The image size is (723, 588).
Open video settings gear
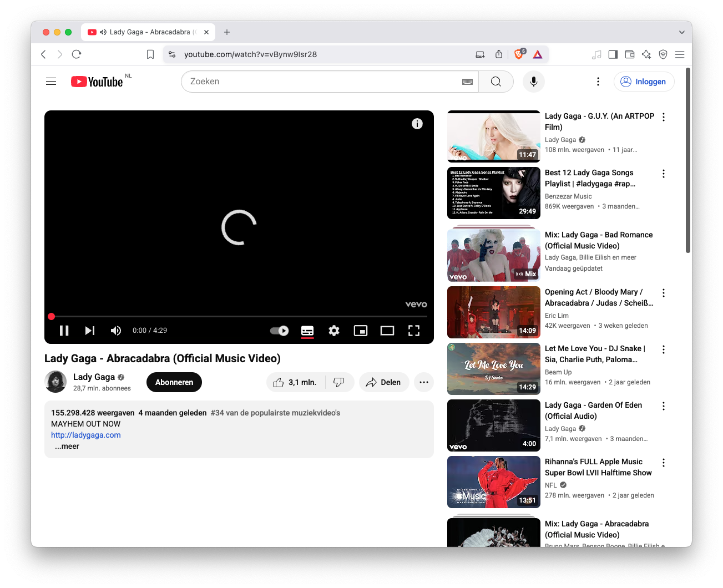(333, 331)
